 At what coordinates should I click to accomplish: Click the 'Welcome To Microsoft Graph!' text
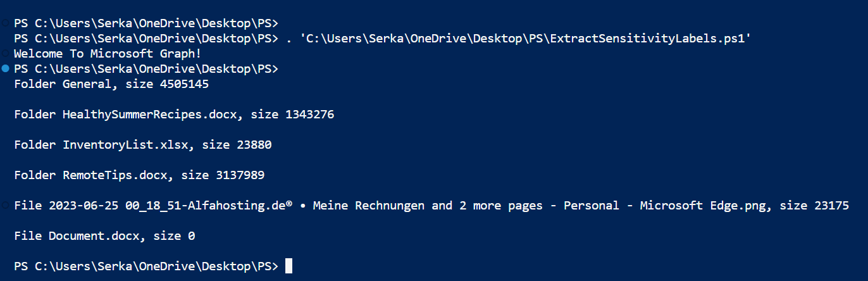[108, 54]
